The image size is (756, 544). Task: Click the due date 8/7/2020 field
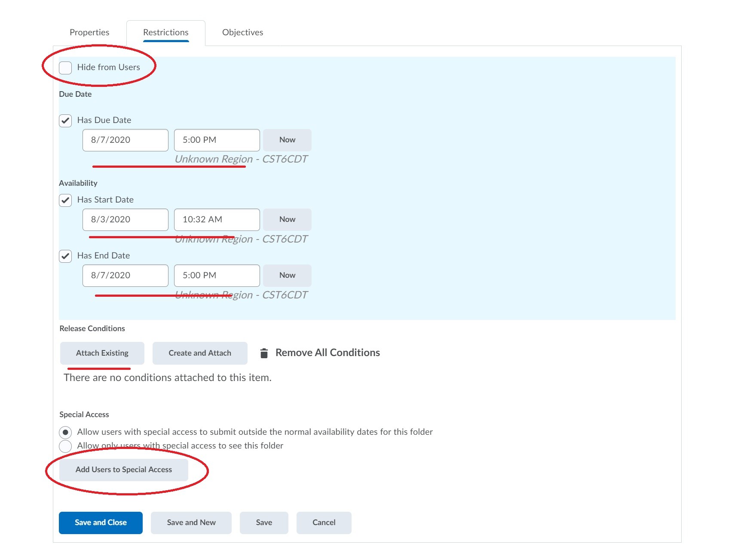pos(125,140)
